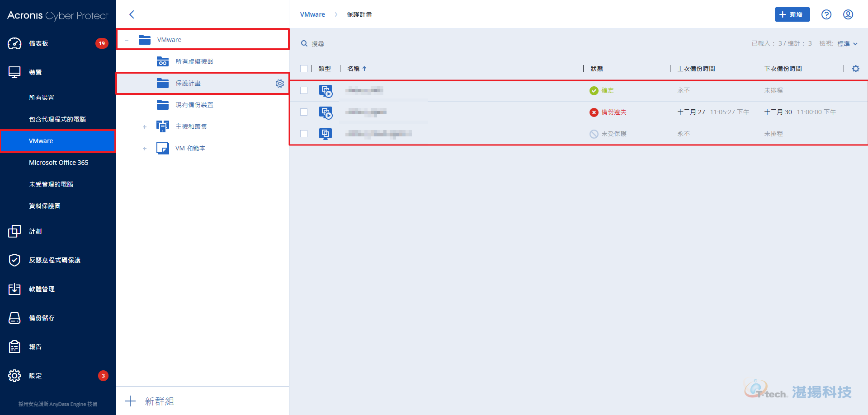Click the 十二月 27 last backup time
Screen dimensions: 868x415
(713, 112)
